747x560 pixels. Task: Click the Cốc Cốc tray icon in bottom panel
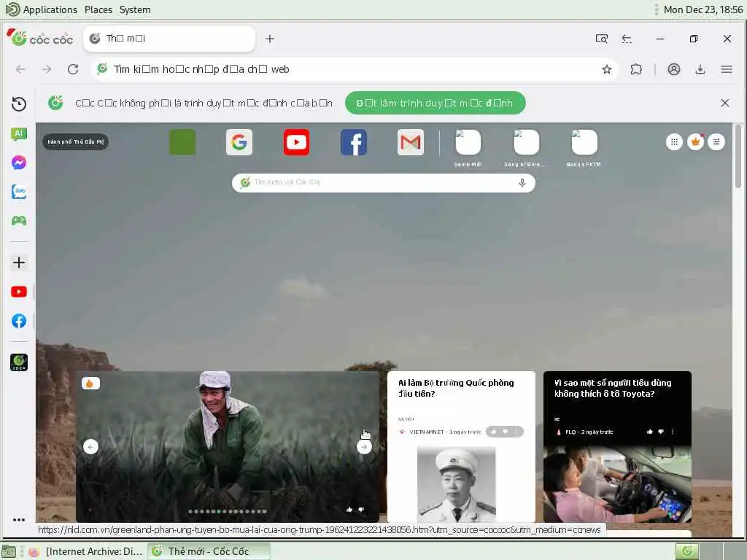point(687,551)
